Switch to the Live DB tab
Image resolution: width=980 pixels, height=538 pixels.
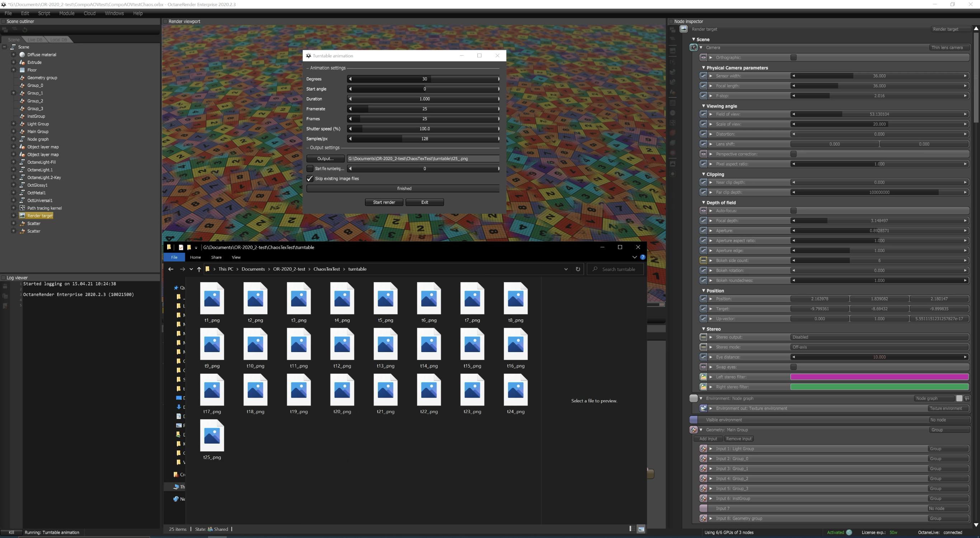pos(35,39)
